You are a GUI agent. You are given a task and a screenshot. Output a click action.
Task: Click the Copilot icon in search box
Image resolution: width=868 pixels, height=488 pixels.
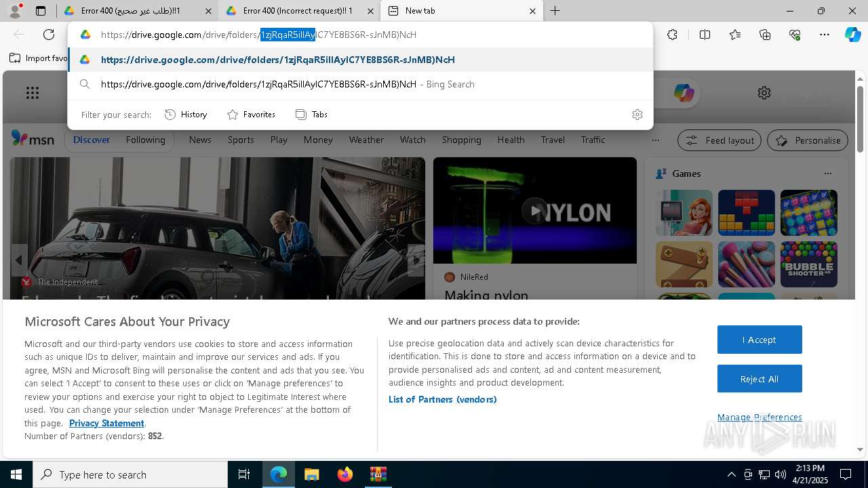point(684,93)
